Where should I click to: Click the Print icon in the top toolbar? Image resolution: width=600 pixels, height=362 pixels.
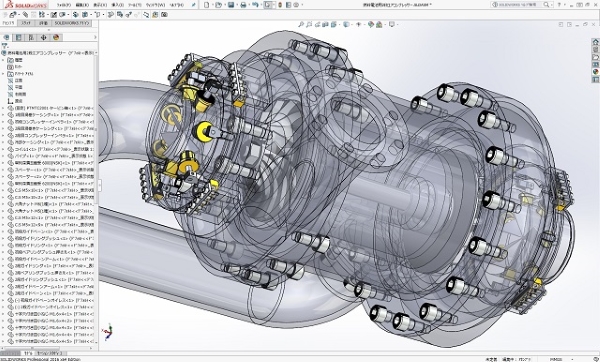243,5
